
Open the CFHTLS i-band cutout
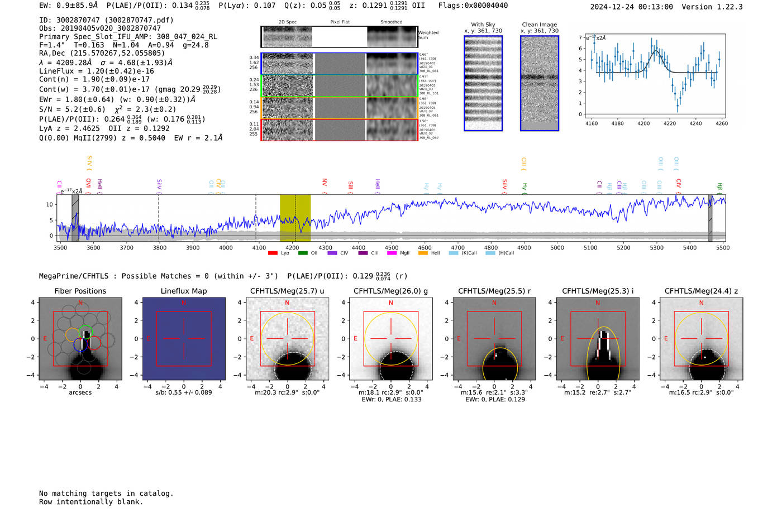pos(598,339)
